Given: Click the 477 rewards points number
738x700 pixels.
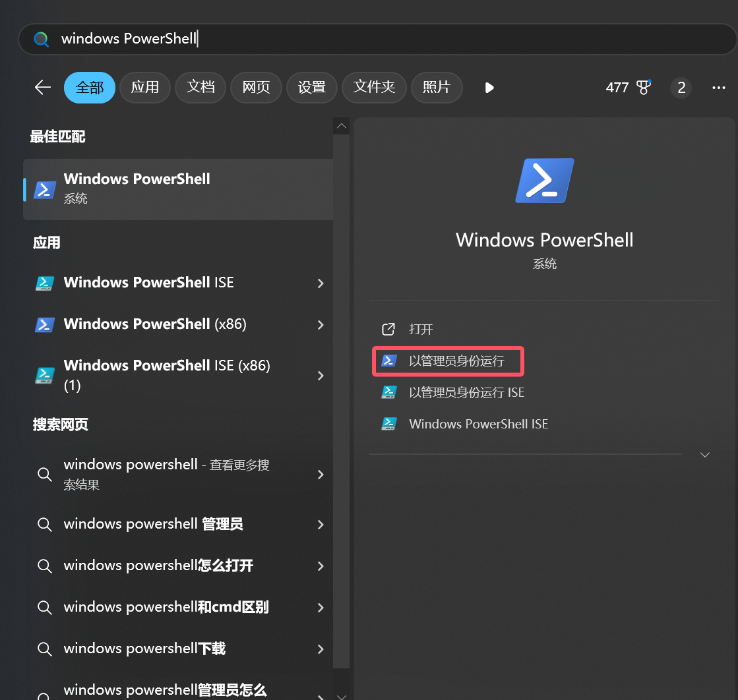Looking at the screenshot, I should pos(617,88).
